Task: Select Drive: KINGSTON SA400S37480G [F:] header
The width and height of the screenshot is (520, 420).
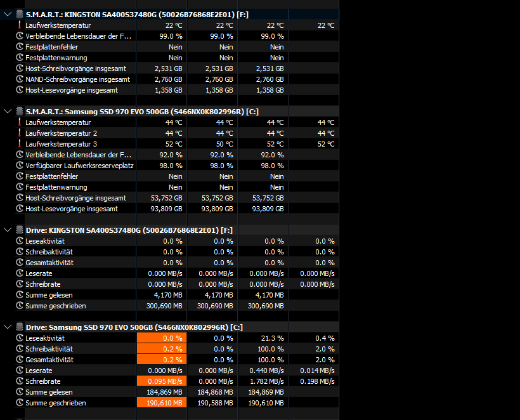Action: [129, 230]
